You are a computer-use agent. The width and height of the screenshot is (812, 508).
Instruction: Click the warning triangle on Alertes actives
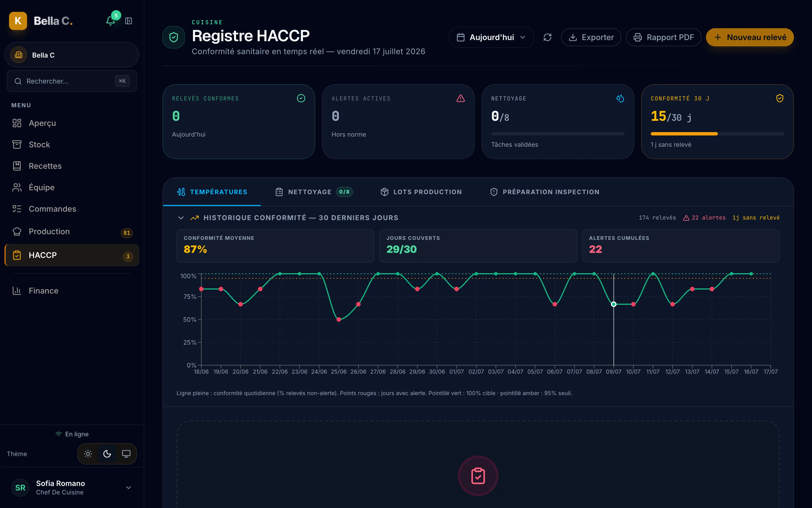tap(460, 98)
